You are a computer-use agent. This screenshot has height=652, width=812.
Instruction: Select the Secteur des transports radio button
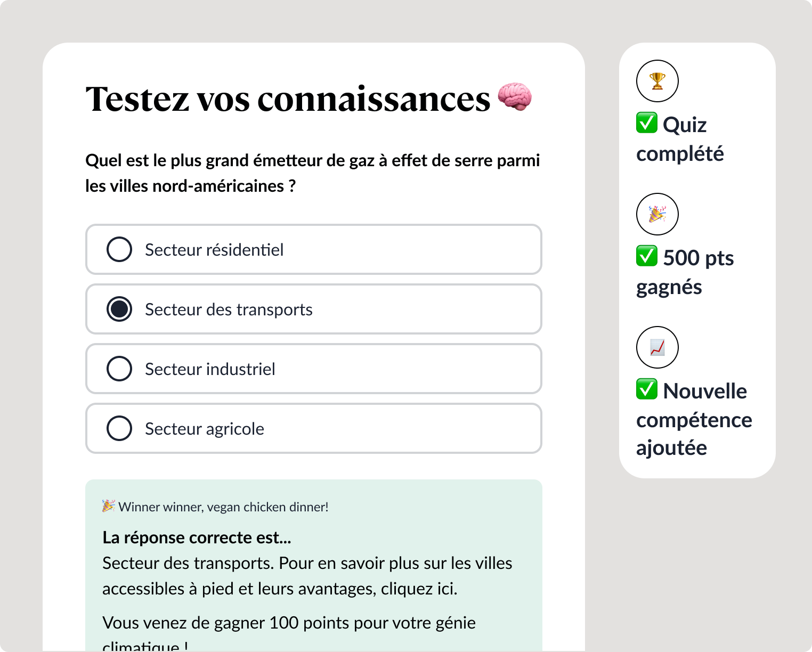tap(119, 309)
